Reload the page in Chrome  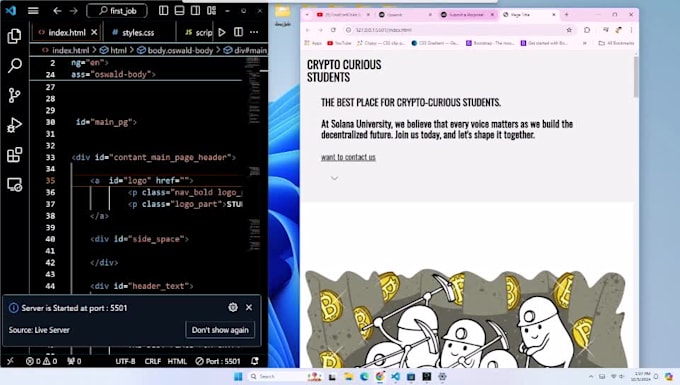point(333,30)
